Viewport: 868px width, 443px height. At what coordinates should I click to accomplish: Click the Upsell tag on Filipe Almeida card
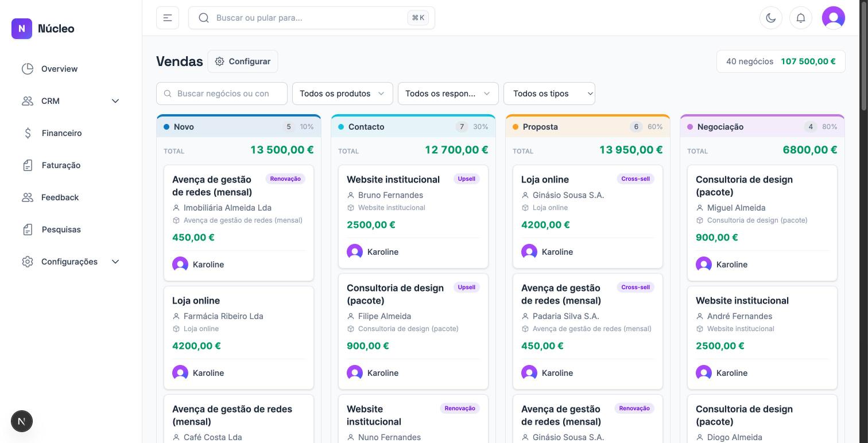pyautogui.click(x=467, y=287)
